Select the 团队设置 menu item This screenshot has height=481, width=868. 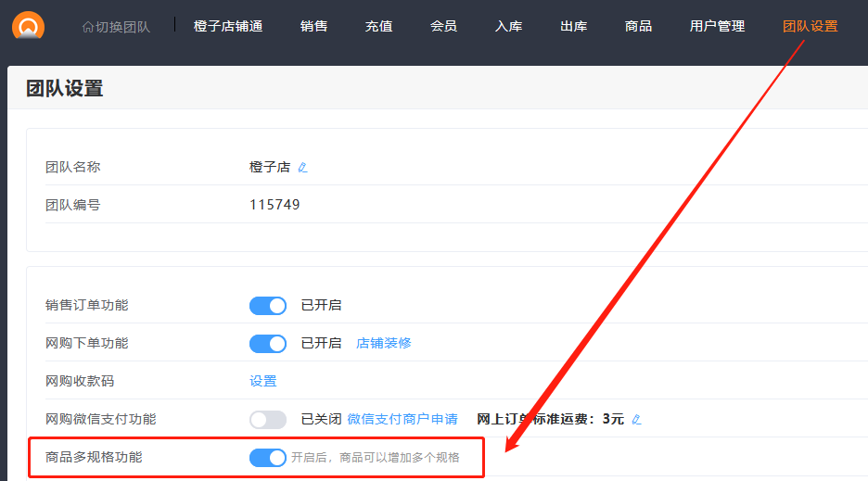810,26
